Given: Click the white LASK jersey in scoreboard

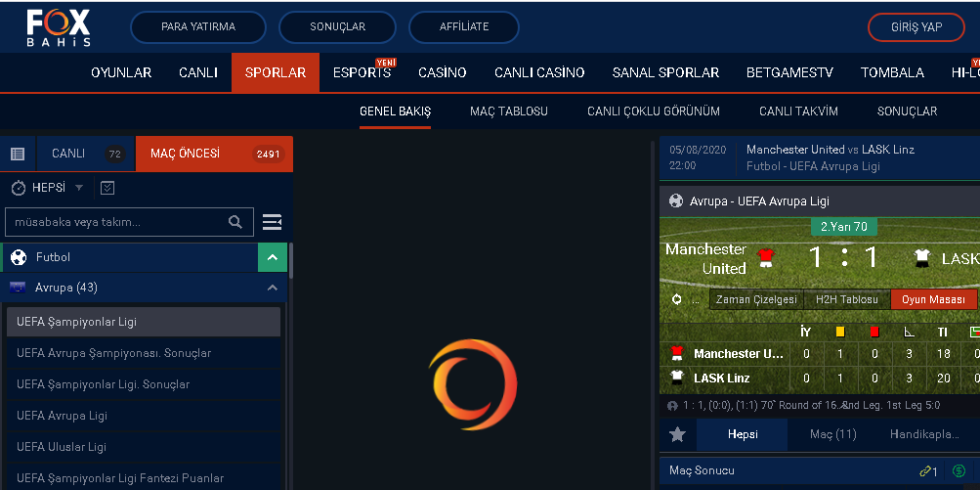Looking at the screenshot, I should click(921, 258).
